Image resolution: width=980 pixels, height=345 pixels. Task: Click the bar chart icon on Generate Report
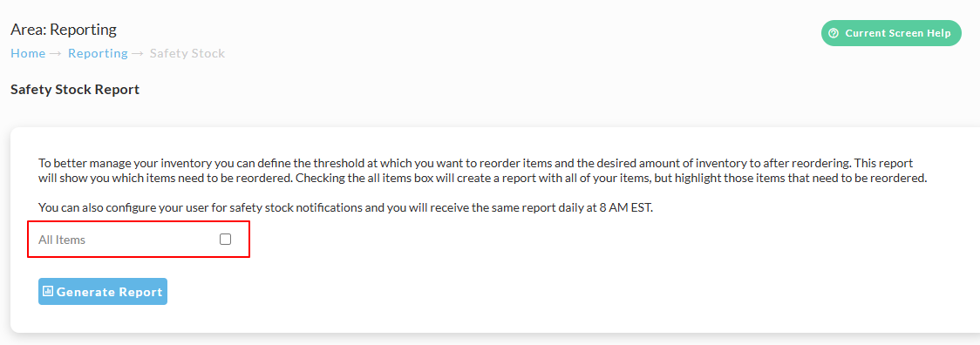coord(47,291)
